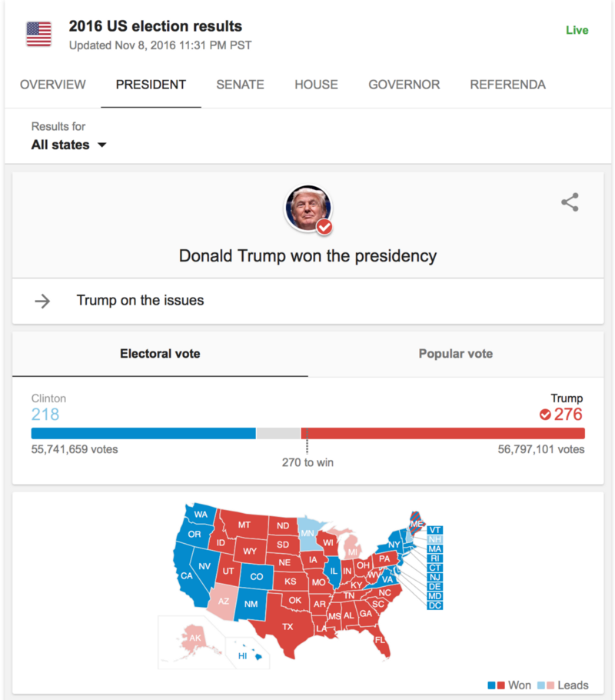Select the Referenda tab
Image resolution: width=615 pixels, height=700 pixels.
click(507, 85)
